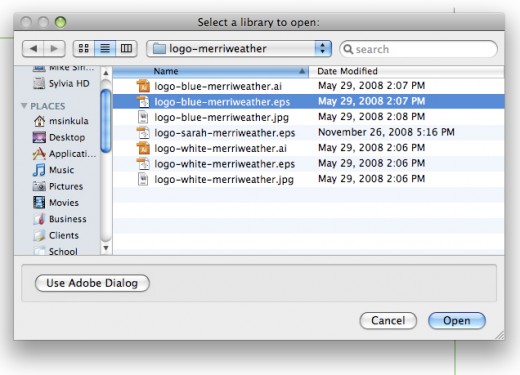Click the search field
This screenshot has width=520, height=375.
(x=418, y=49)
